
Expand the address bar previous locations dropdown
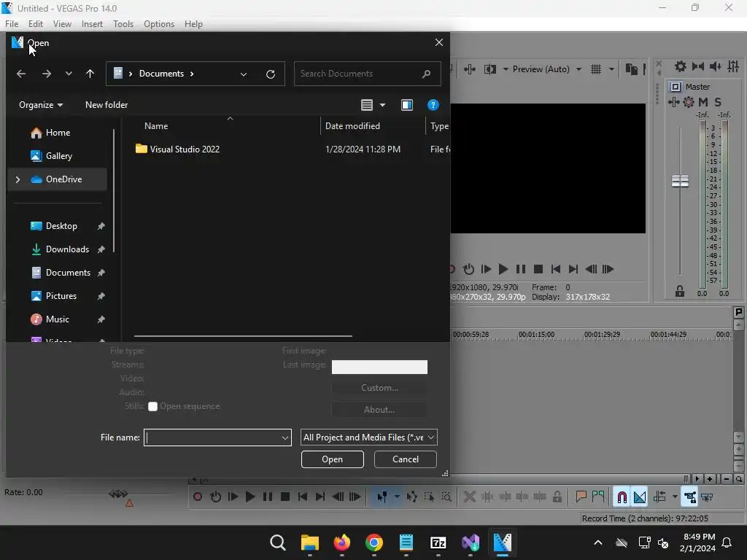click(x=244, y=74)
